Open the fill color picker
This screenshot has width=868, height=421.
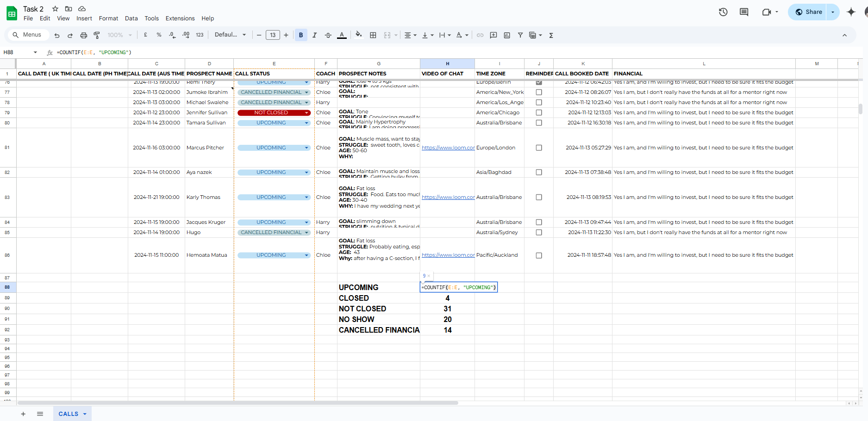[359, 35]
